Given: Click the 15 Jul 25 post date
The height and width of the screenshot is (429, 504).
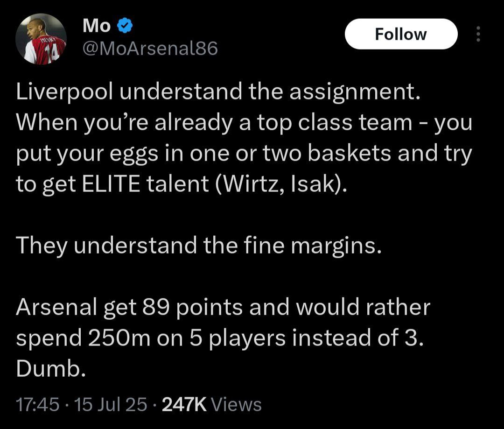Looking at the screenshot, I should (111, 404).
